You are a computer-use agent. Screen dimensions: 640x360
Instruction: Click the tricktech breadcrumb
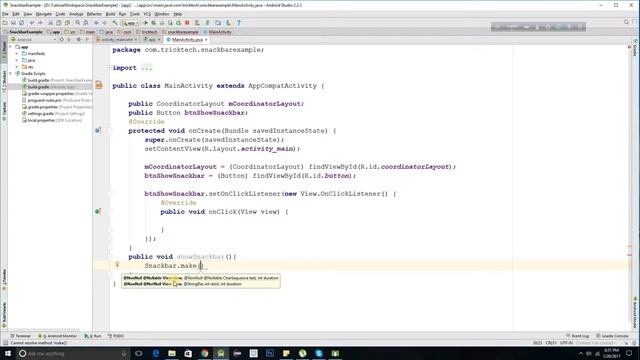(x=147, y=32)
